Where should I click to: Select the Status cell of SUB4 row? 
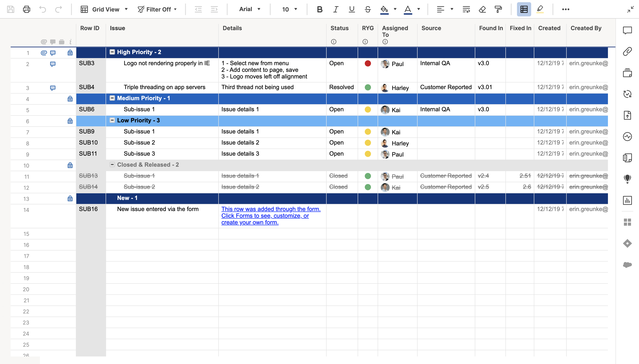(x=342, y=87)
